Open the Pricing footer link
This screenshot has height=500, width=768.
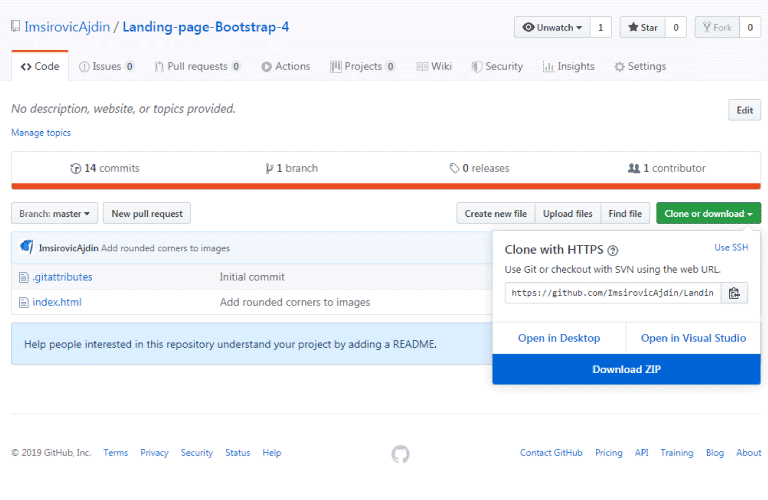coord(609,453)
